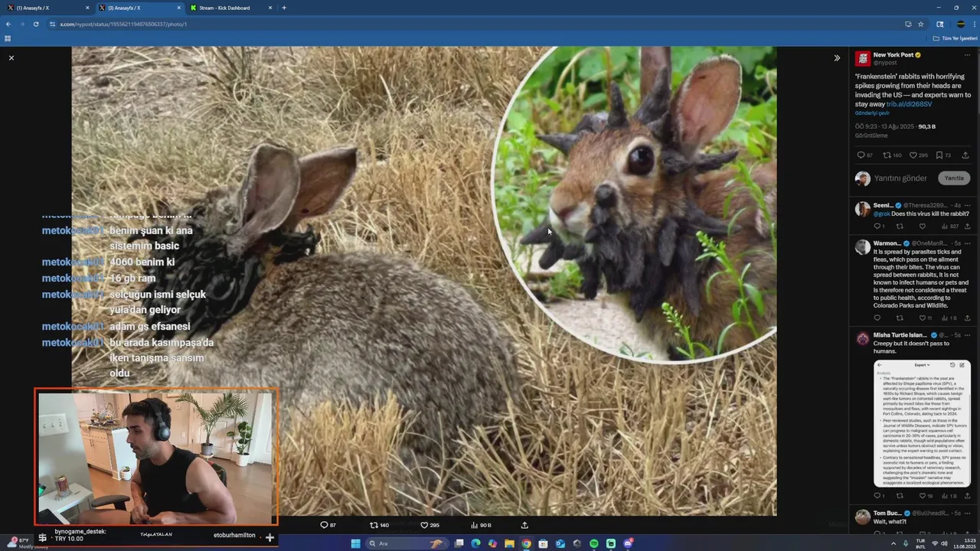Viewport: 980px width, 551px height.
Task: Open the image in Misha Turtle Islan's reply
Action: (922, 423)
